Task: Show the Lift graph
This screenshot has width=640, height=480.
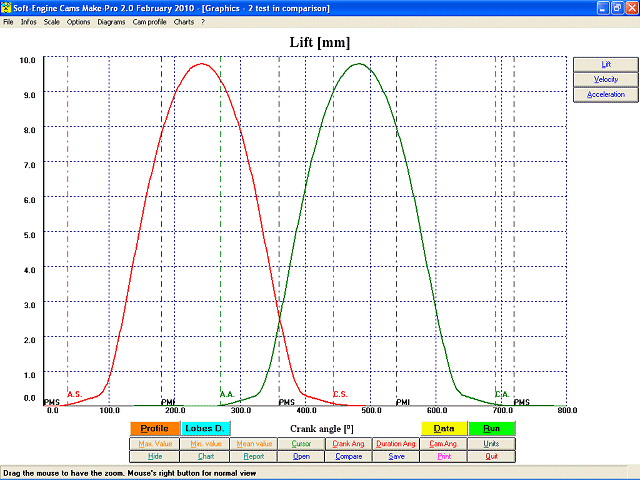Action: (606, 64)
